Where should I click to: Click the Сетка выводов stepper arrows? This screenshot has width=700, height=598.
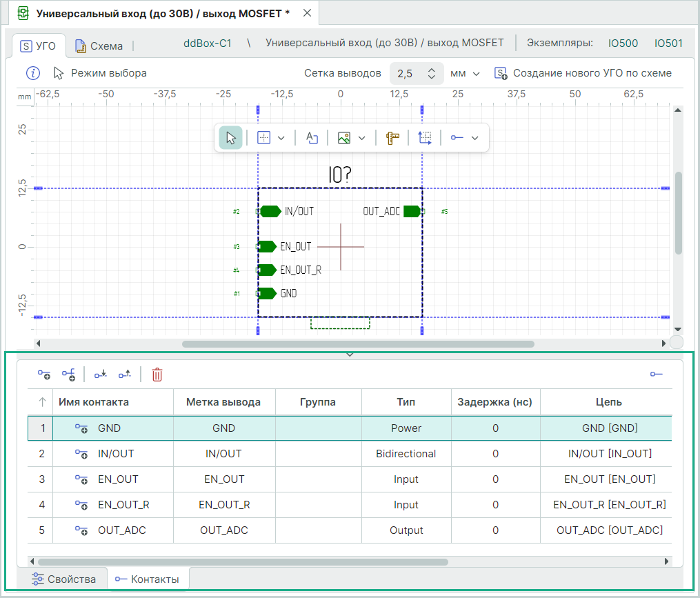432,74
